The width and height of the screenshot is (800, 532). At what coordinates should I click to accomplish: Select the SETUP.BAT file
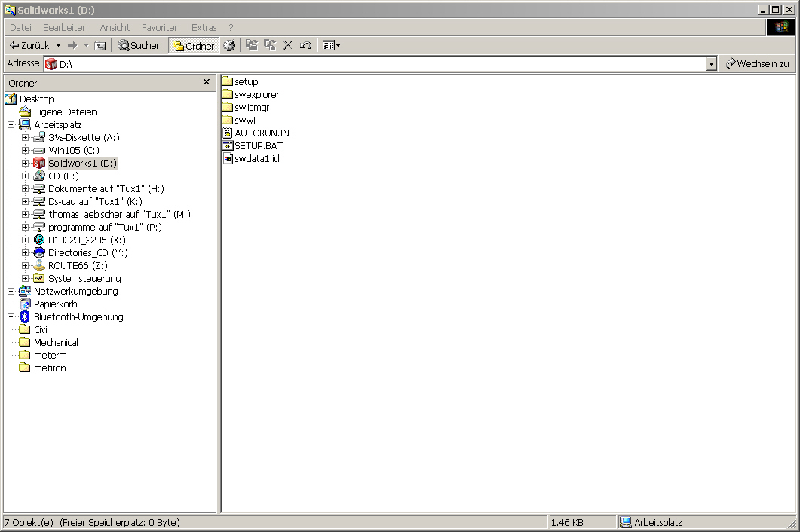[258, 145]
